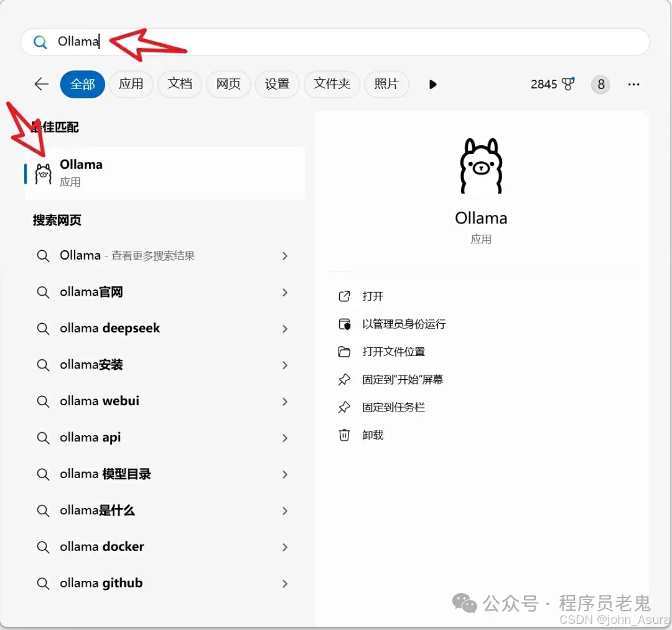This screenshot has width=672, height=630.
Task: Click the open-external icon beside 打开
Action: tap(345, 296)
